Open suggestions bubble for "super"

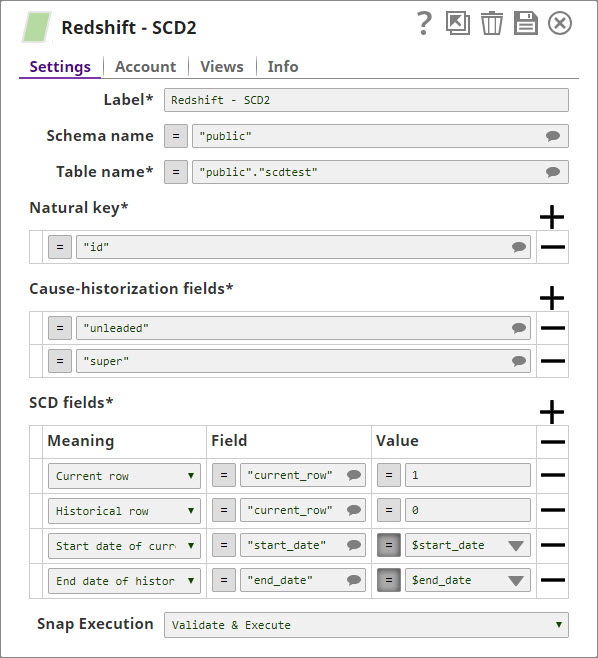tap(519, 361)
